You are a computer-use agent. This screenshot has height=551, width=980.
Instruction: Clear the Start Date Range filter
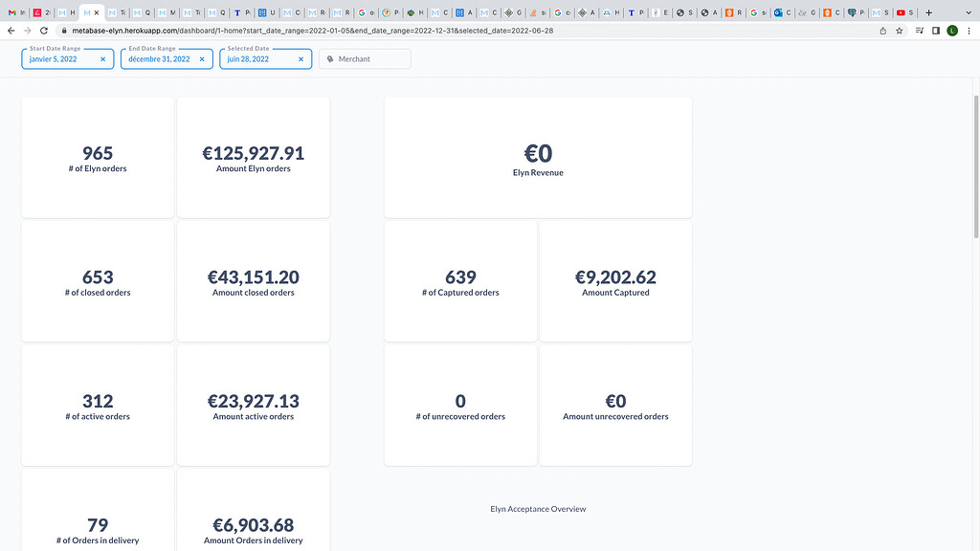(x=102, y=59)
